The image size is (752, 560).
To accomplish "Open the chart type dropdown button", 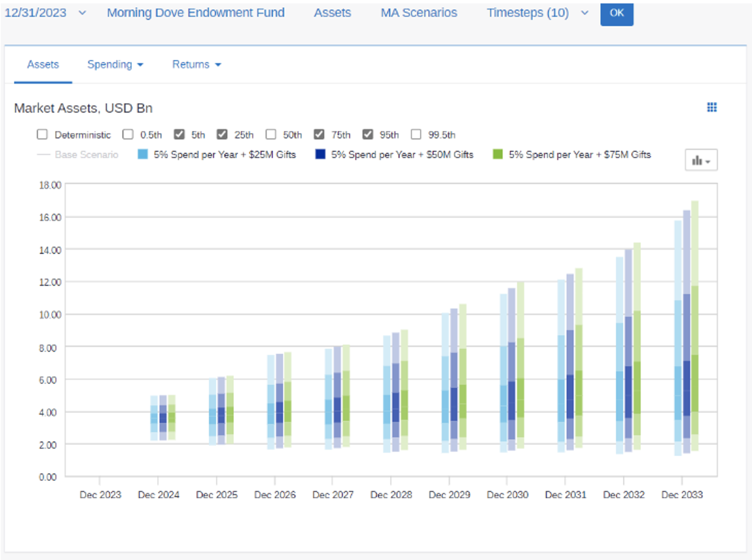I will coord(701,160).
